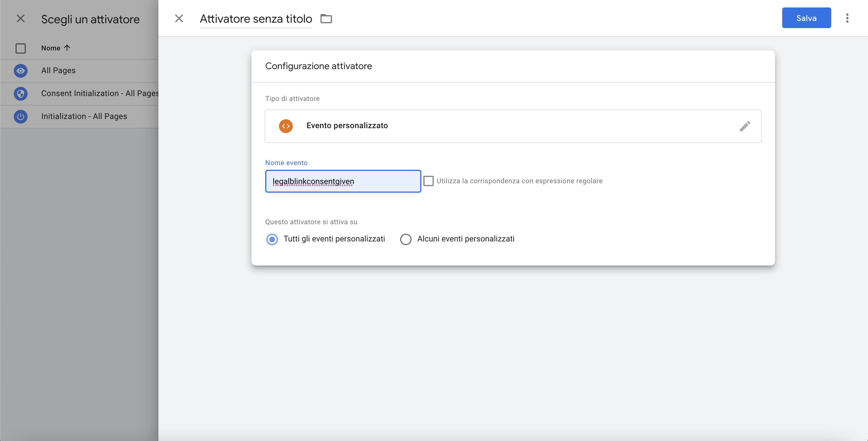Click the Initialization power icon
868x441 pixels.
(21, 116)
